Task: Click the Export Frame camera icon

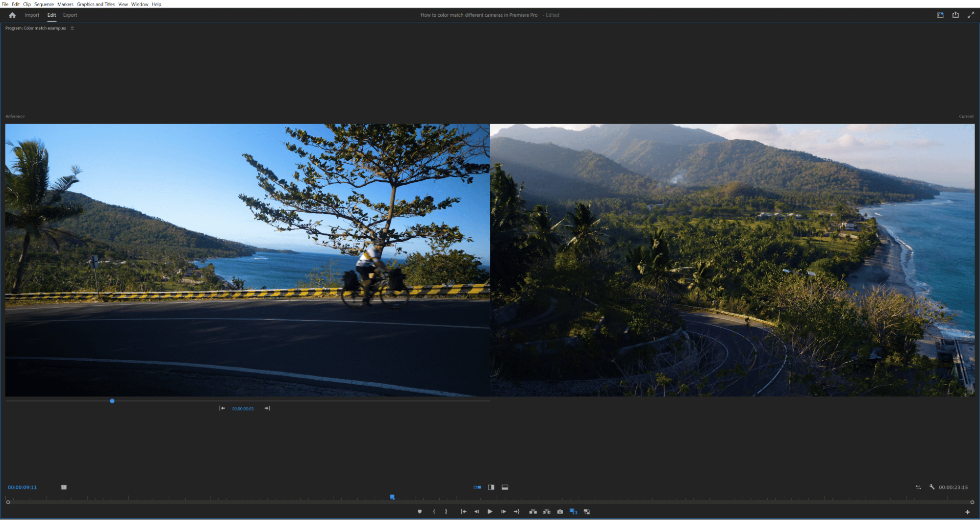Action: (x=560, y=512)
